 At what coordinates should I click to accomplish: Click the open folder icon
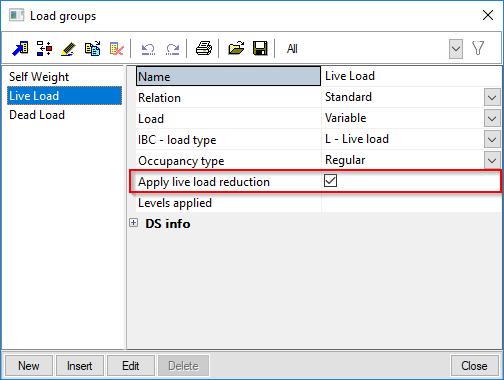pyautogui.click(x=236, y=49)
